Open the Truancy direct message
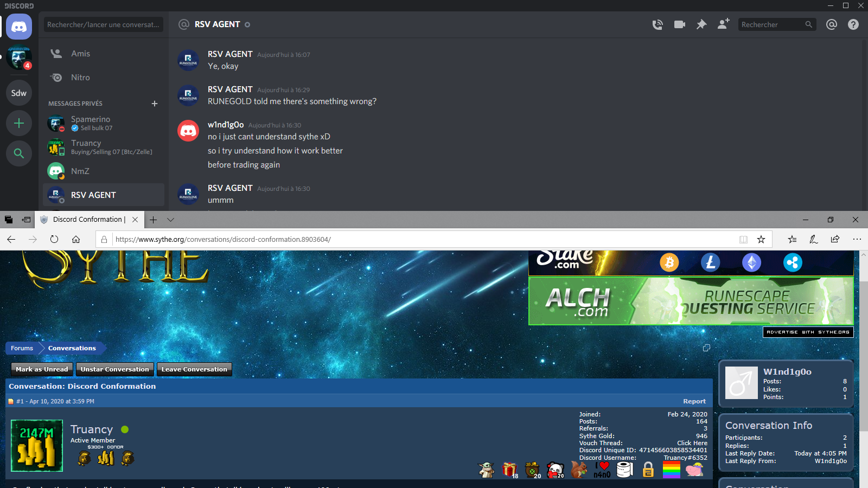The image size is (868, 488). coord(104,147)
